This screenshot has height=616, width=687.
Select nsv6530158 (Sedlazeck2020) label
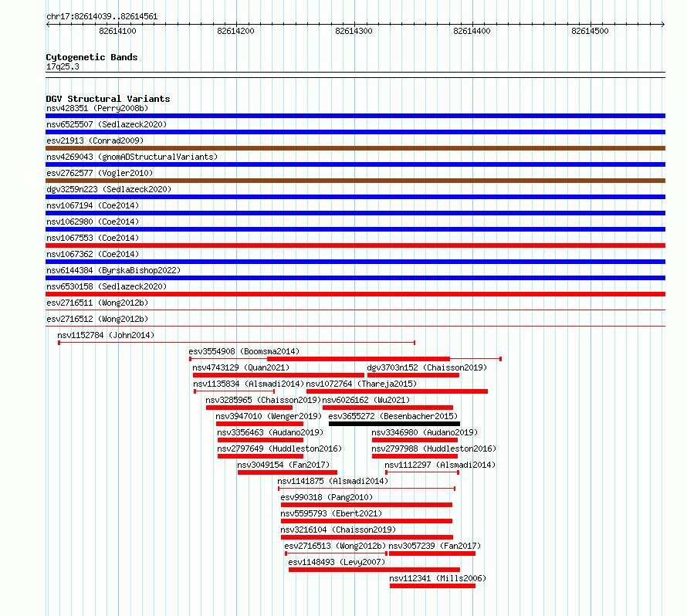click(107, 286)
